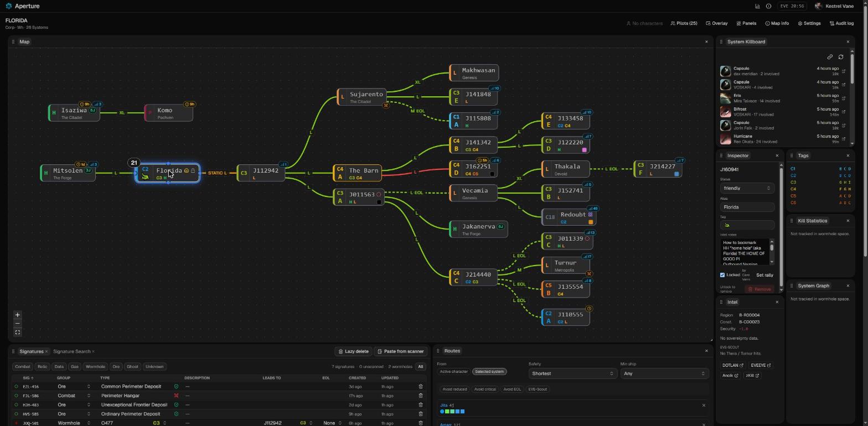The width and height of the screenshot is (868, 426).
Task: Toggle the Locked checkbox in Inspector
Action: pos(722,275)
